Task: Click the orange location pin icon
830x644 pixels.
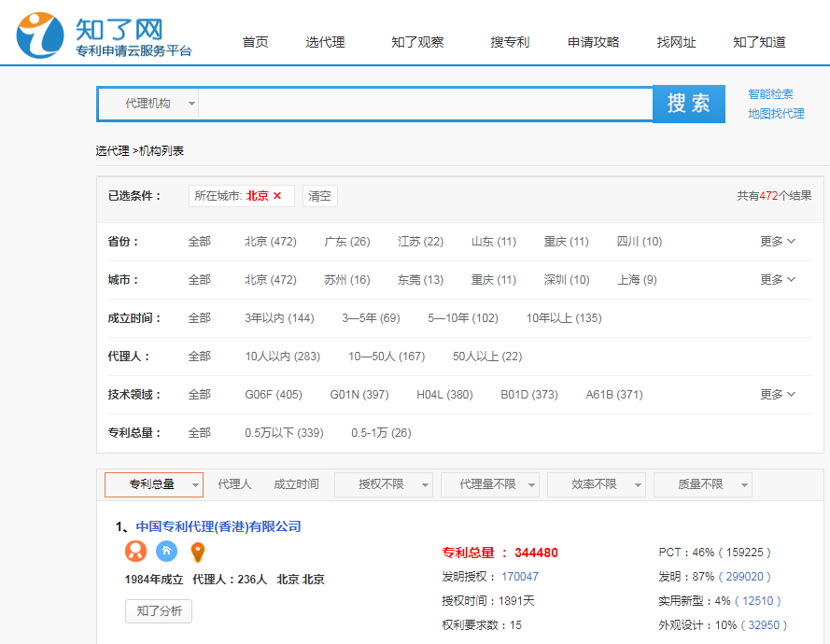Action: (x=197, y=552)
